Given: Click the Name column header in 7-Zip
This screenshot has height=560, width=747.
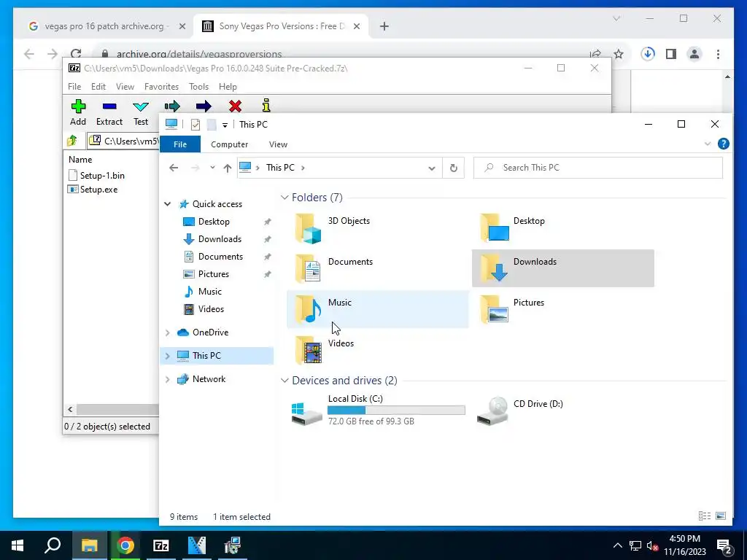Looking at the screenshot, I should (80, 160).
